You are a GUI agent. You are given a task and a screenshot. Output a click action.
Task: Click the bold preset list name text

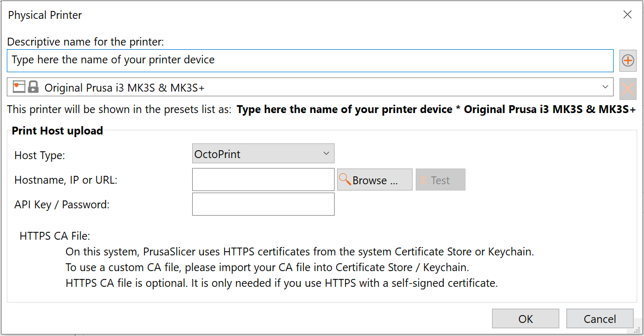[x=436, y=109]
